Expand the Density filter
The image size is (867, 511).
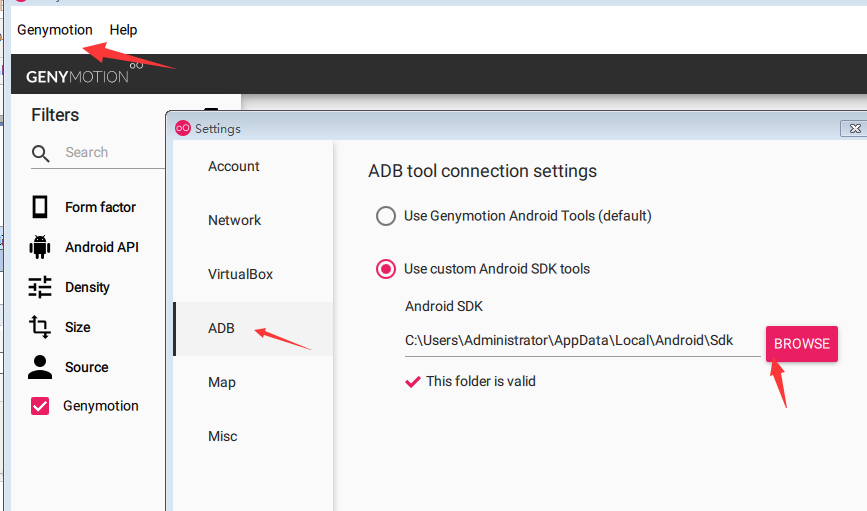tap(87, 288)
